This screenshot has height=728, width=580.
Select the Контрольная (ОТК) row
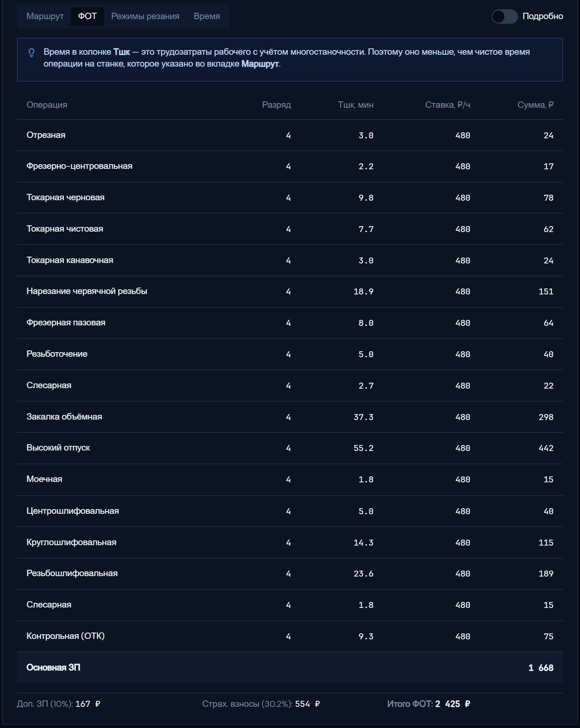[290, 636]
